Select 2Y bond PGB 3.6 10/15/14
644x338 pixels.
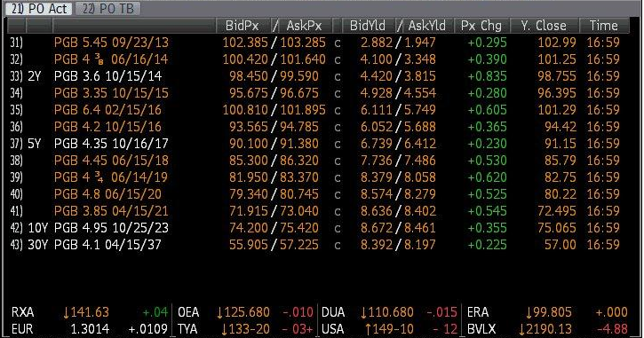[108, 76]
